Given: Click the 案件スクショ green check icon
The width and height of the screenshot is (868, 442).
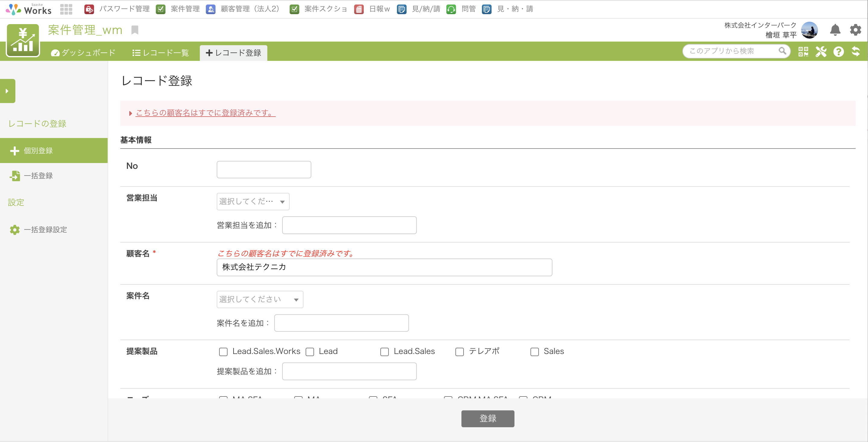Looking at the screenshot, I should pos(294,9).
